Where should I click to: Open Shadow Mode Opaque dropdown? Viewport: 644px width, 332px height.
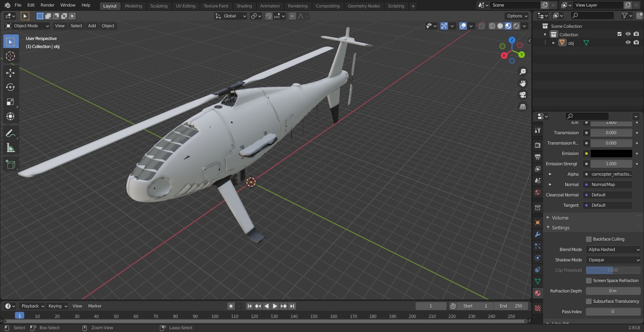click(613, 260)
